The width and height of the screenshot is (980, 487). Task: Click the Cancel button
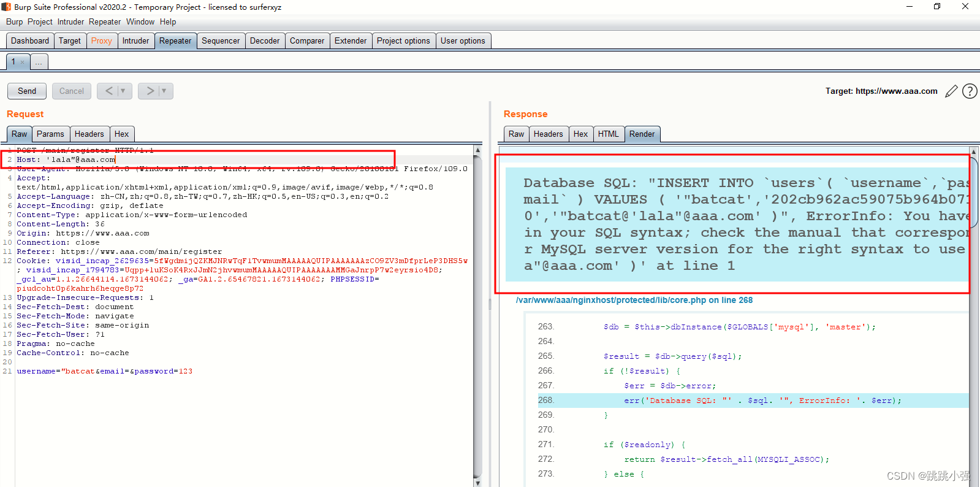coord(72,91)
